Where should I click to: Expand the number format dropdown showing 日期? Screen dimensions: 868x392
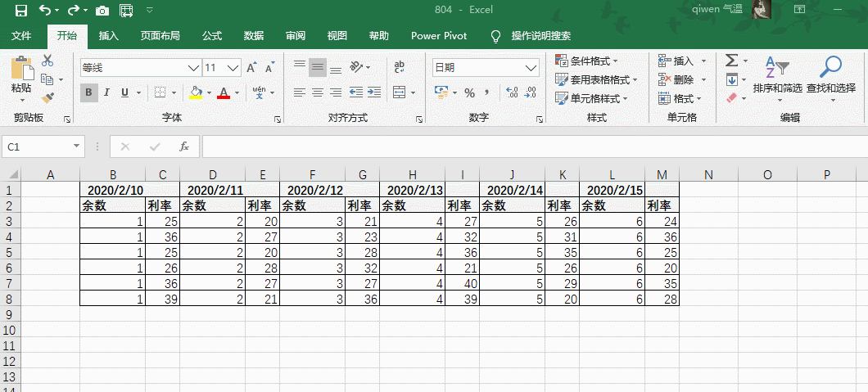[x=531, y=68]
